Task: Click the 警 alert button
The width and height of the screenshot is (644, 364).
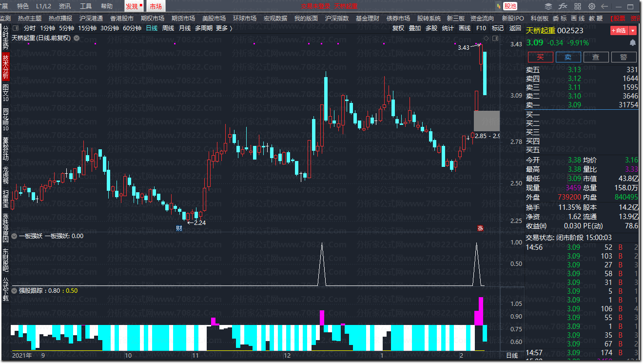Action: coord(624,57)
